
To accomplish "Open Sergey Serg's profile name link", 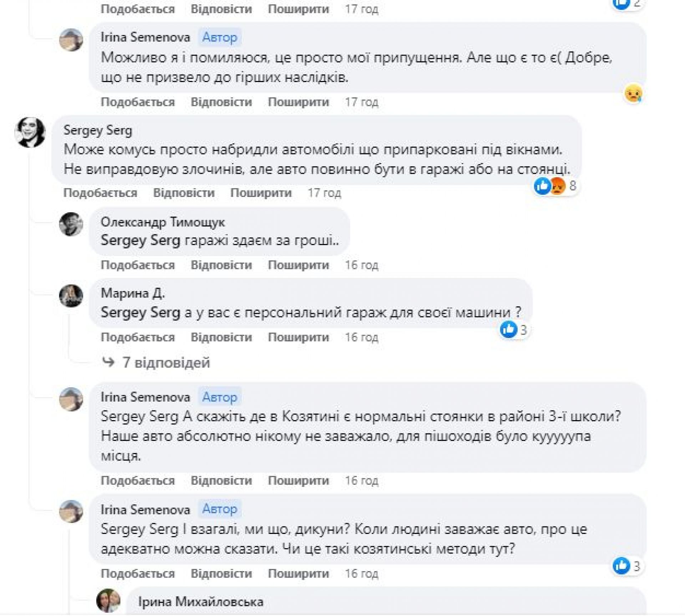I will pyautogui.click(x=98, y=130).
